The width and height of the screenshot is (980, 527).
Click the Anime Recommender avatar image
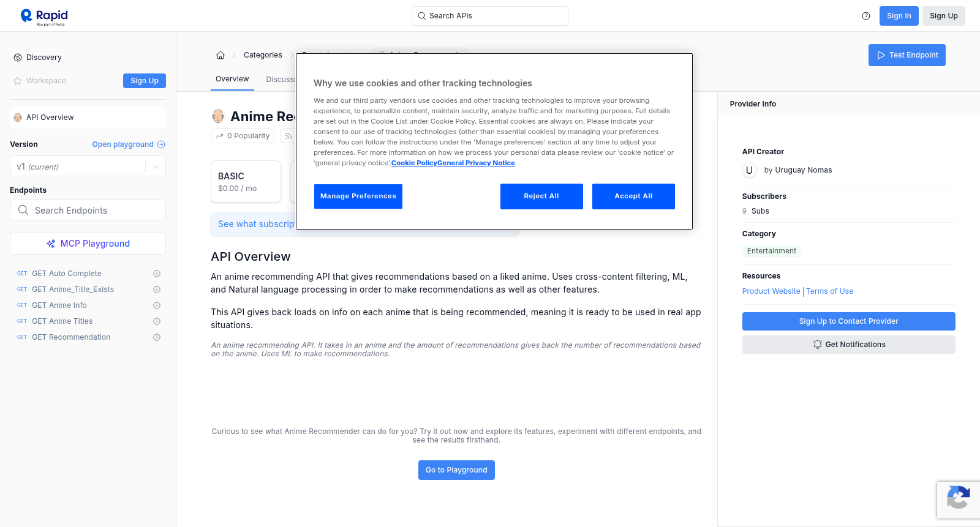218,116
